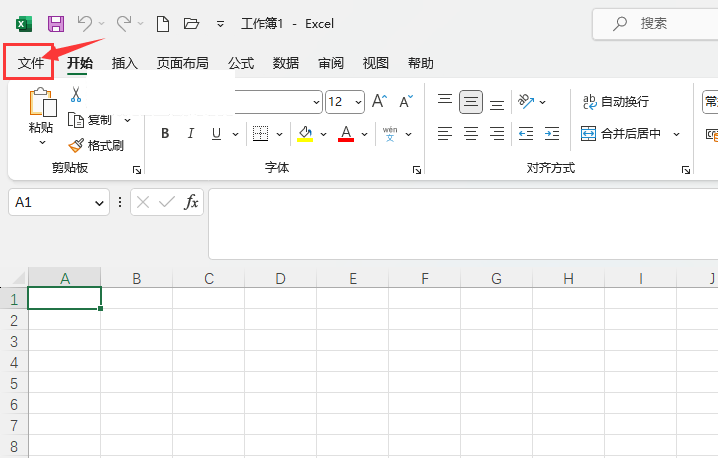Click the Save icon in title bar

[x=56, y=23]
